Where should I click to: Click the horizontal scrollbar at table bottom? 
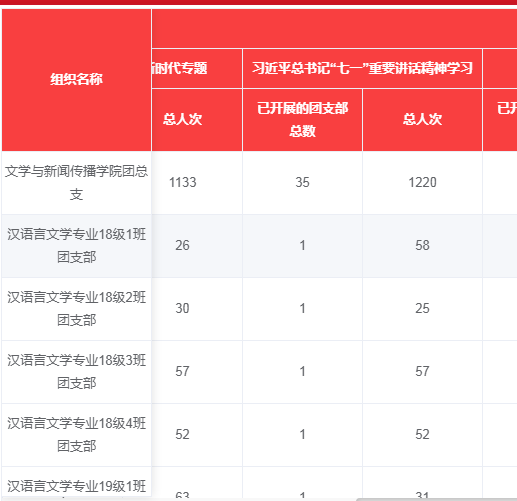(x=436, y=499)
